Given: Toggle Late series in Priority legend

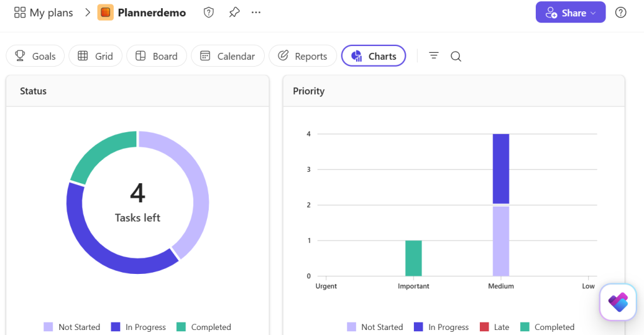Looking at the screenshot, I should [494, 327].
